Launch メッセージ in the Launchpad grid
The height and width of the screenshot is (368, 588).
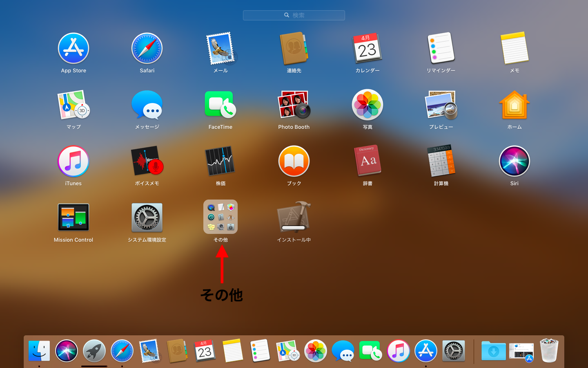147,105
